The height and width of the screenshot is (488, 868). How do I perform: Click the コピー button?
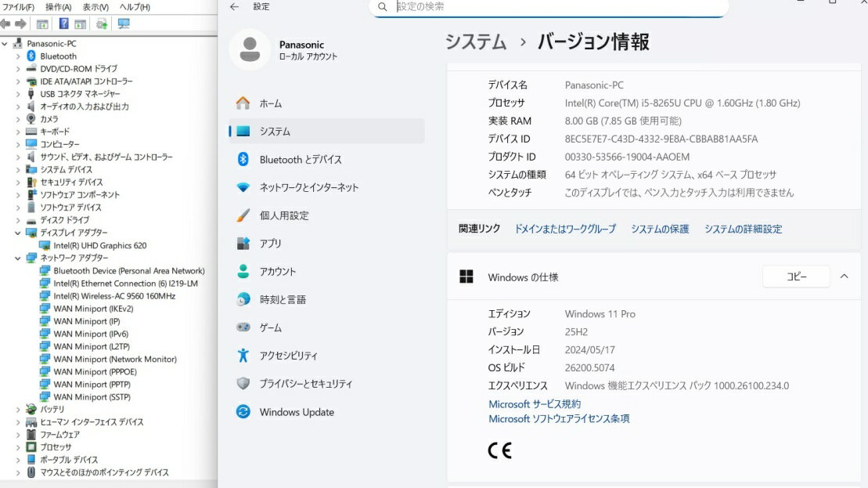pos(795,277)
